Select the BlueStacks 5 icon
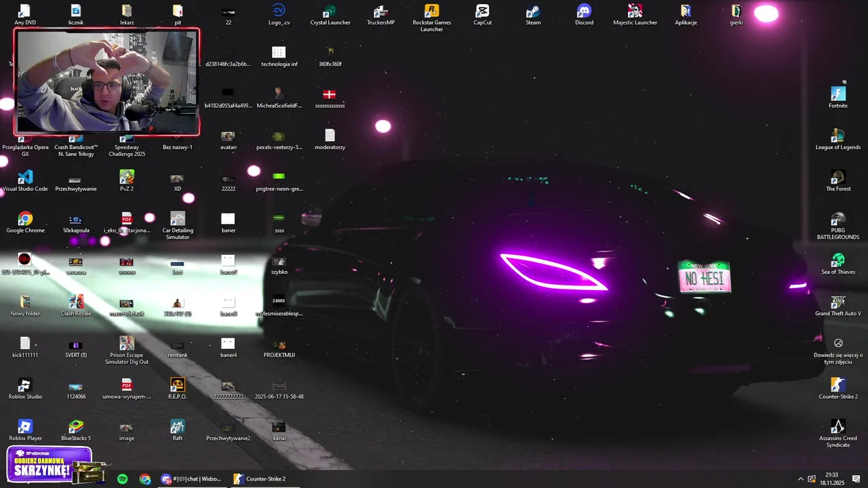This screenshot has height=488, width=868. click(76, 430)
